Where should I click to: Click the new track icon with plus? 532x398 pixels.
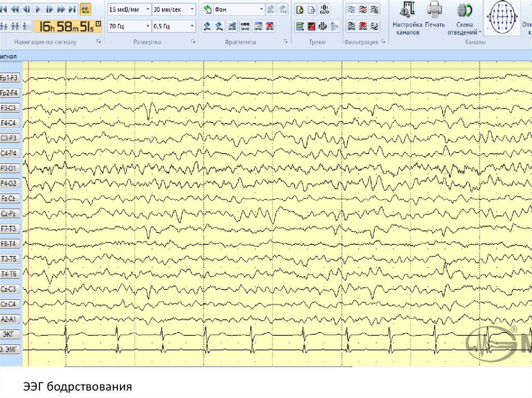[x=300, y=9]
